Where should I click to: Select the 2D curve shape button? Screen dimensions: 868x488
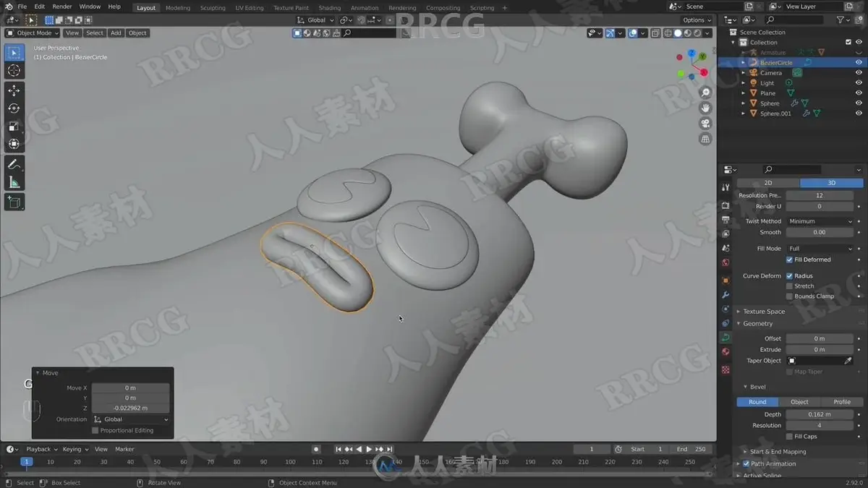point(768,183)
